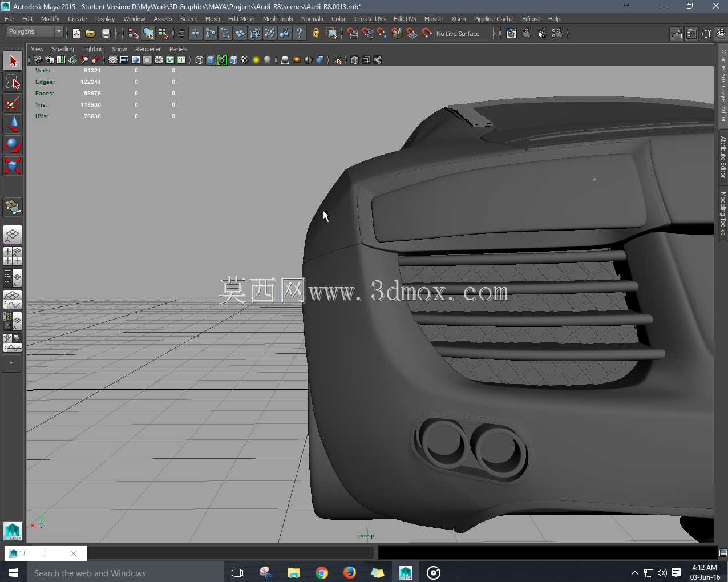Image resolution: width=728 pixels, height=582 pixels.
Task: Toggle smooth shade all in viewport
Action: (x=211, y=60)
